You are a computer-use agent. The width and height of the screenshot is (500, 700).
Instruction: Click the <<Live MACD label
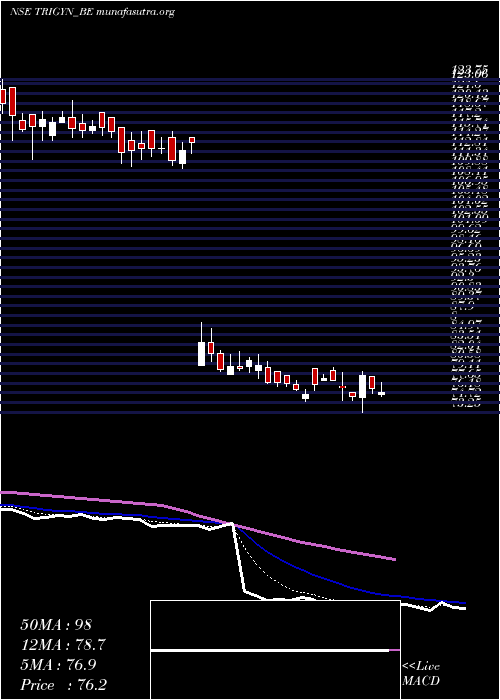pyautogui.click(x=421, y=674)
